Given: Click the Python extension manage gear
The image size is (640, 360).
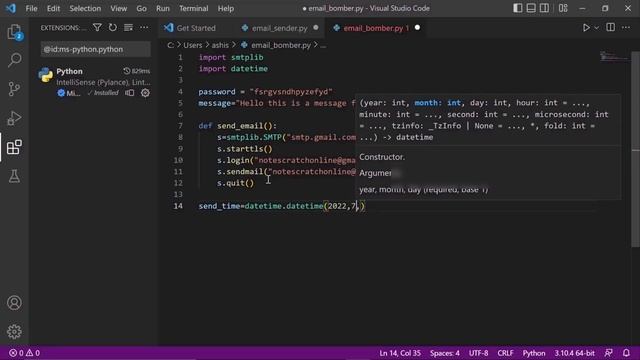Looking at the screenshot, I should [145, 93].
